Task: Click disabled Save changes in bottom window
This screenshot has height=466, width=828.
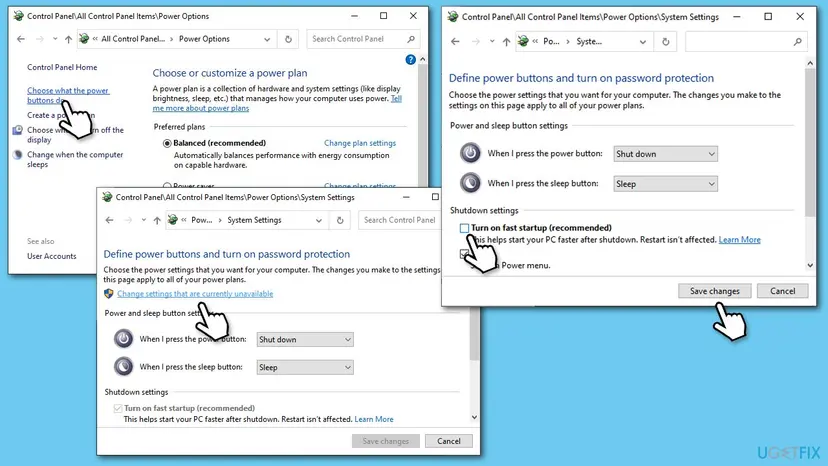Action: tap(385, 441)
